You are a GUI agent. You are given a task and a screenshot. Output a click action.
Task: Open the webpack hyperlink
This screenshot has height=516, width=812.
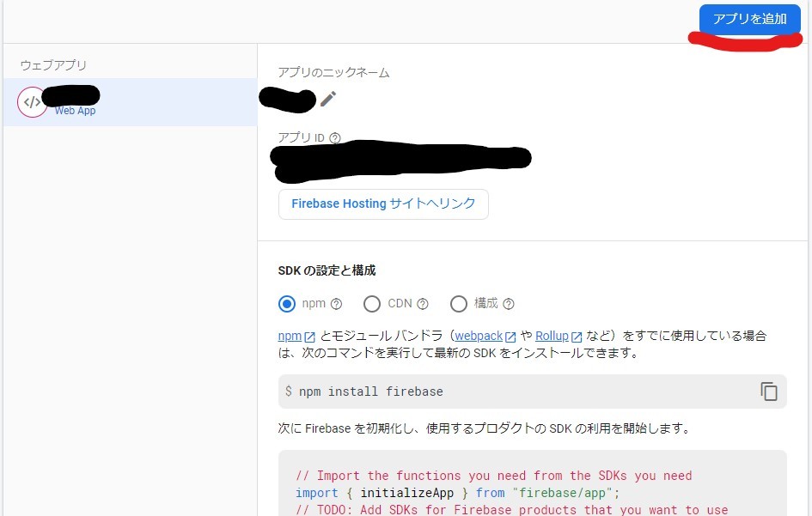[479, 336]
